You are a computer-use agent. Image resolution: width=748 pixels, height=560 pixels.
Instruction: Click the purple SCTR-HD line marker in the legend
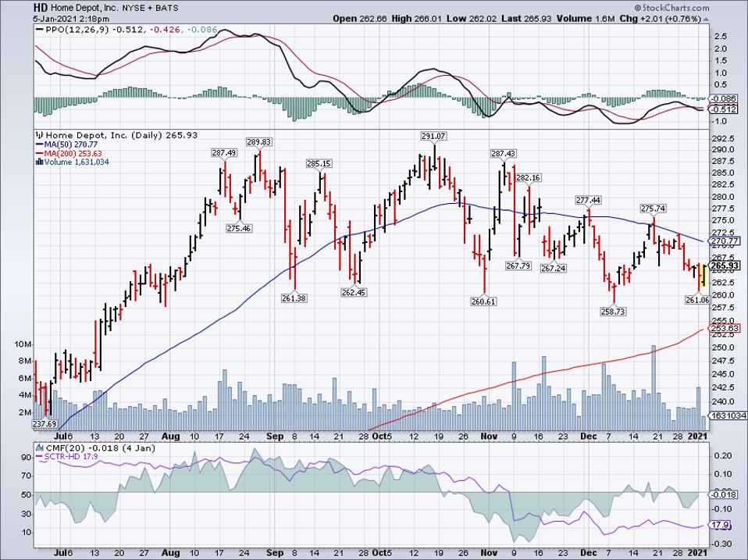coord(40,457)
